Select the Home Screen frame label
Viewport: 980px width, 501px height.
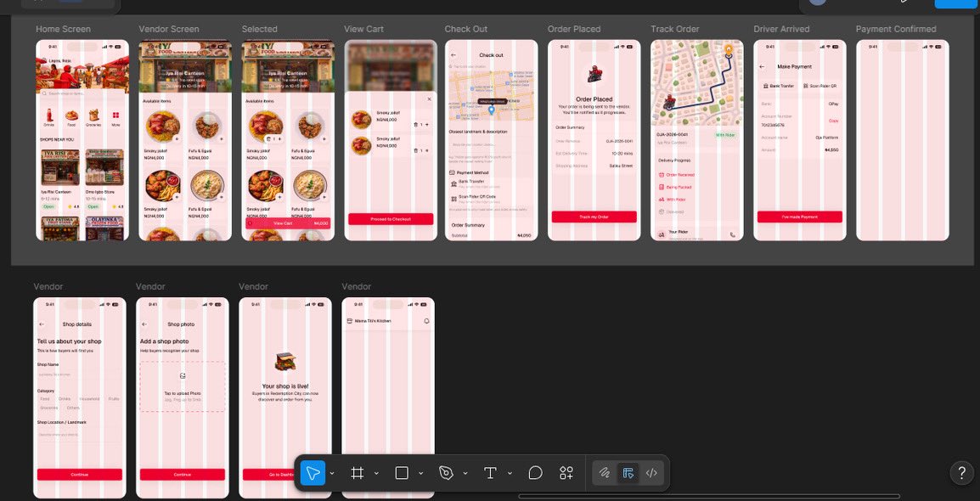[x=63, y=30]
